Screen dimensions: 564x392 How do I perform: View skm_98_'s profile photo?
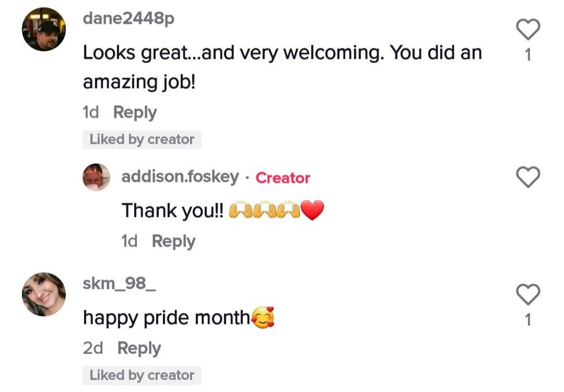pos(44,294)
